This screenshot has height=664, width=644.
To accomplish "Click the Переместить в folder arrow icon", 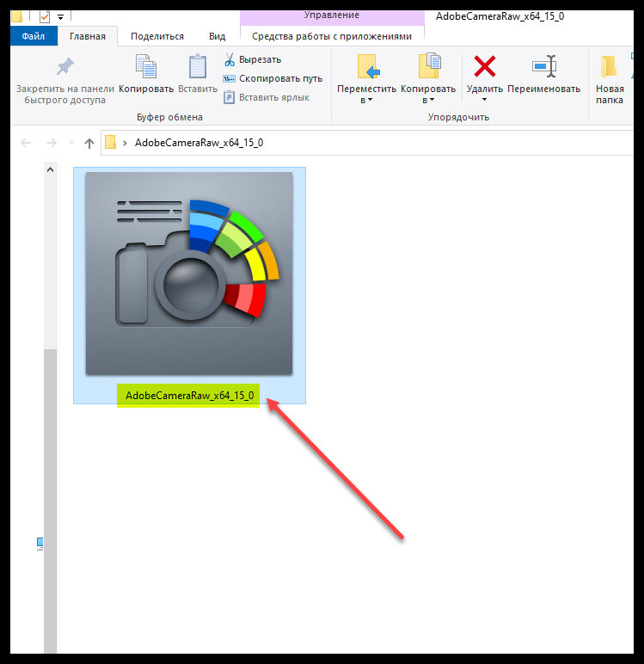I will (367, 66).
